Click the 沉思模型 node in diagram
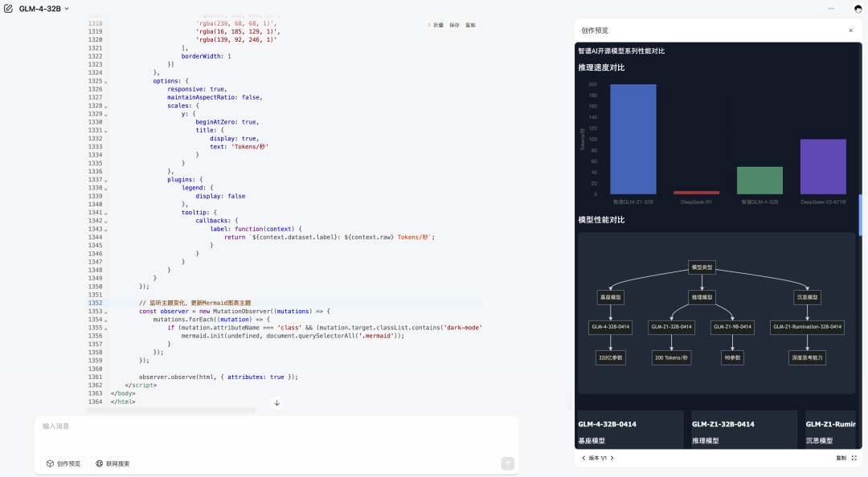 pyautogui.click(x=807, y=297)
